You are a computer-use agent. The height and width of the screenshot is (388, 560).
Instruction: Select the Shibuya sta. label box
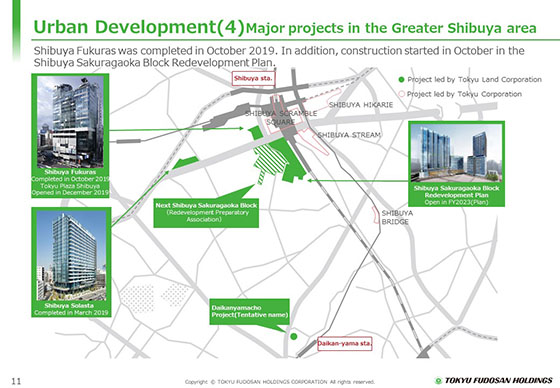(x=253, y=79)
